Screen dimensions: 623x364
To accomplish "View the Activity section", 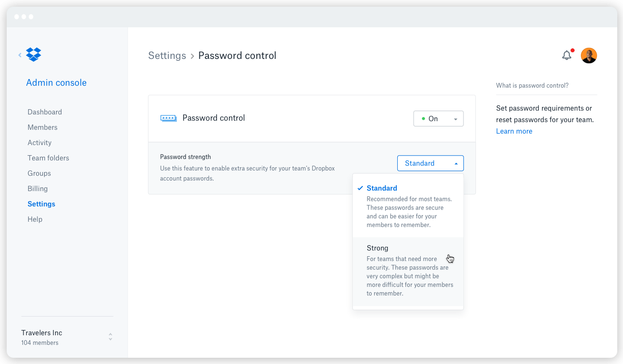I will coord(39,143).
